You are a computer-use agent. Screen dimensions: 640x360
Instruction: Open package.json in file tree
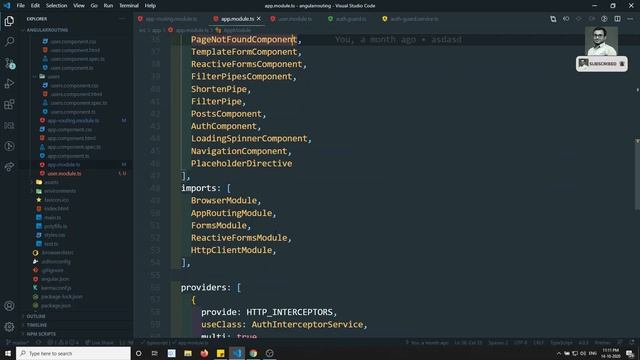[x=56, y=306]
